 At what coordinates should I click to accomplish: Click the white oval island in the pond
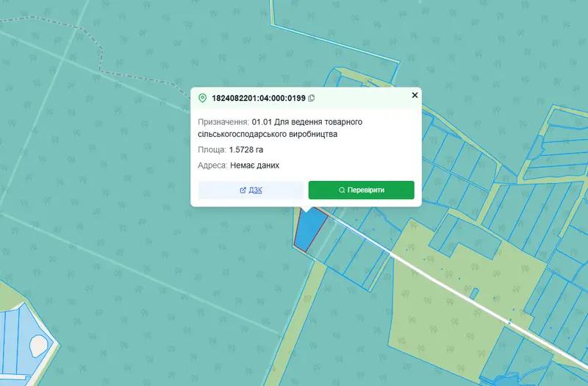point(38,346)
